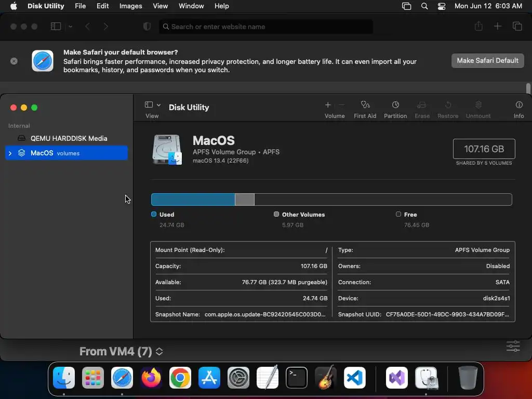
Task: Go back in Safari
Action: (x=87, y=26)
